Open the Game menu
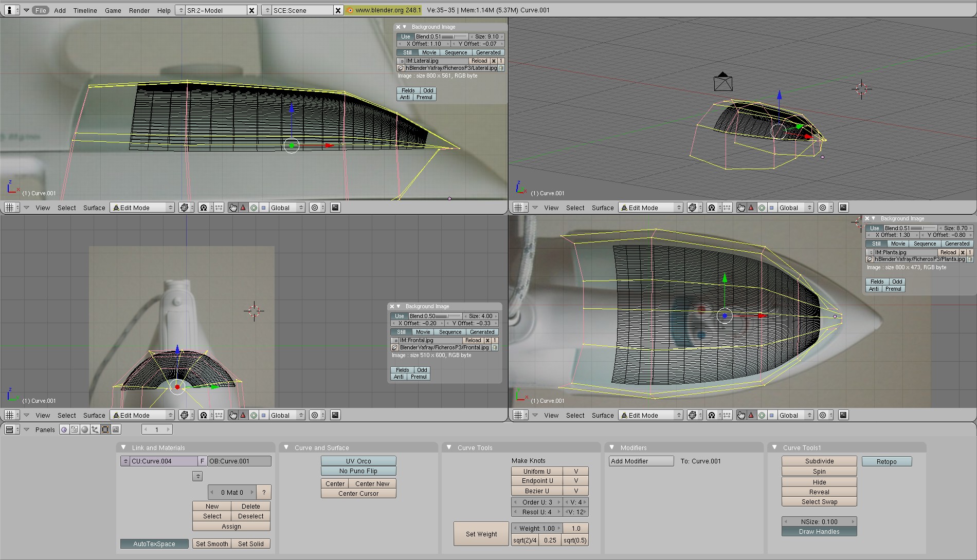Screen dimensions: 977x560 coord(113,10)
